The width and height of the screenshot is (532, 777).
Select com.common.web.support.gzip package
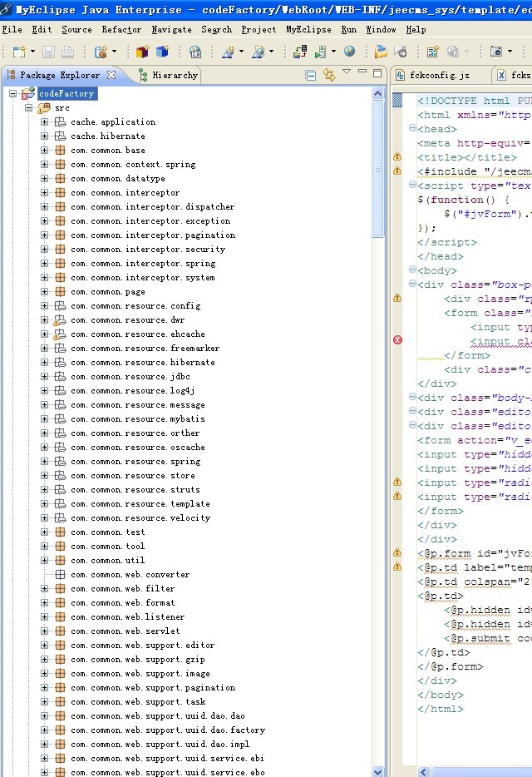point(138,660)
